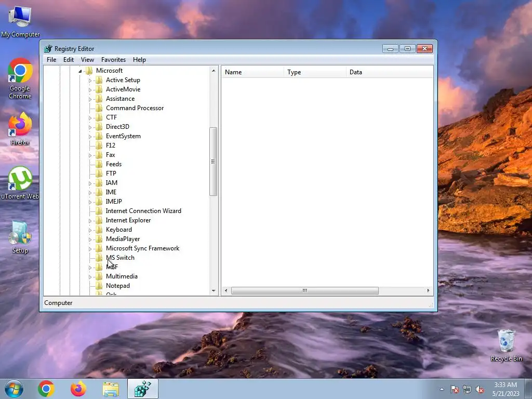Expand the Active Setup key

click(90, 81)
